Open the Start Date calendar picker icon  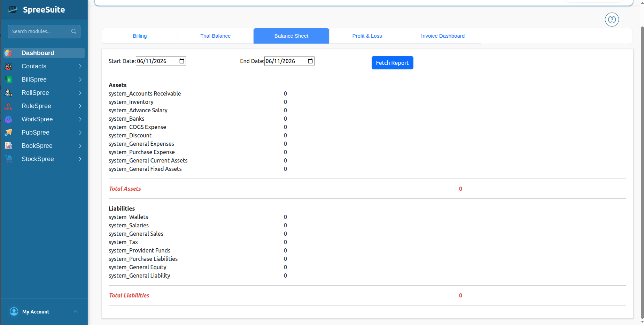[182, 61]
